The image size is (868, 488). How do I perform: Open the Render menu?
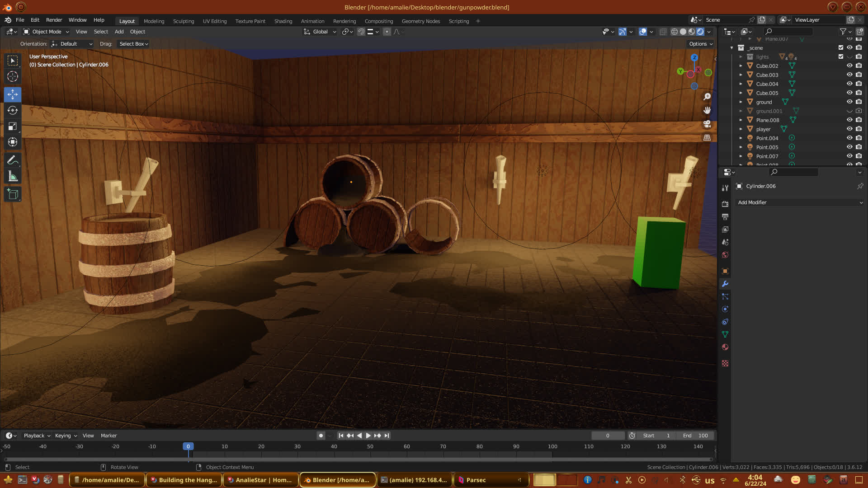coord(54,20)
